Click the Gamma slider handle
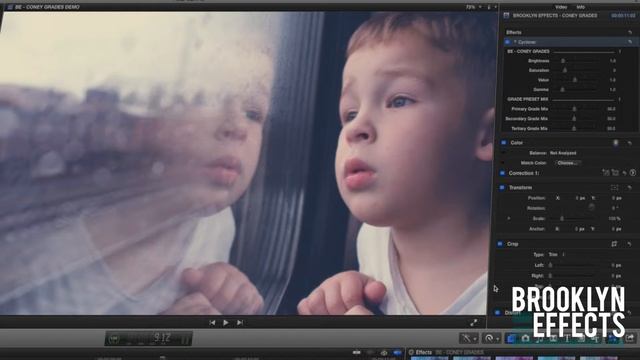 (562, 89)
